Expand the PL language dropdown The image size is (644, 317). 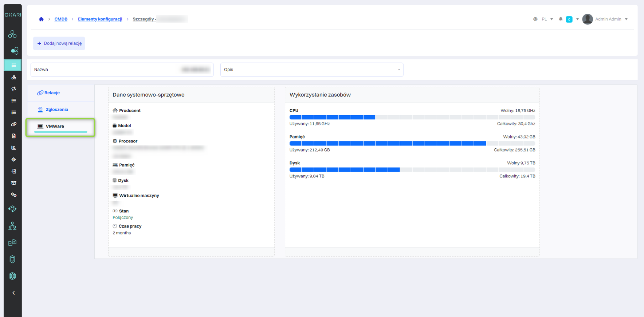tap(547, 19)
